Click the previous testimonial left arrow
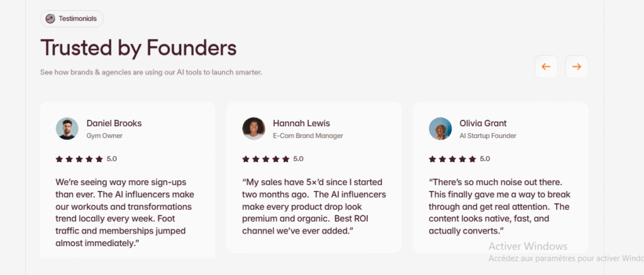Viewport: 644px width, 275px height. 546,67
